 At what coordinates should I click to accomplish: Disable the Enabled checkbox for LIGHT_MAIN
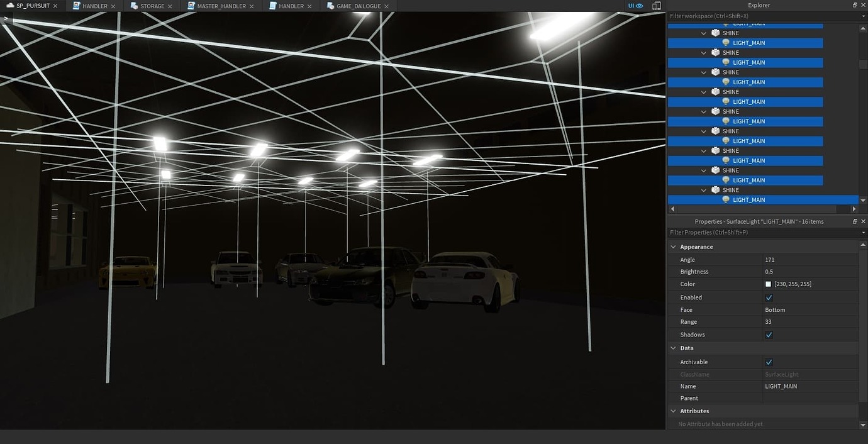pos(769,297)
